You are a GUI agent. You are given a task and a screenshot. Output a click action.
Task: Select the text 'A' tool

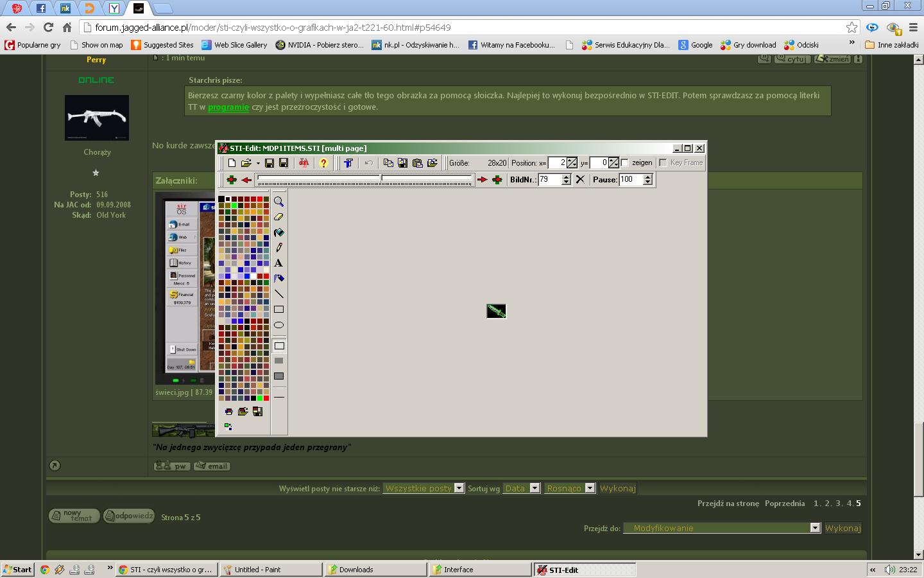(278, 263)
